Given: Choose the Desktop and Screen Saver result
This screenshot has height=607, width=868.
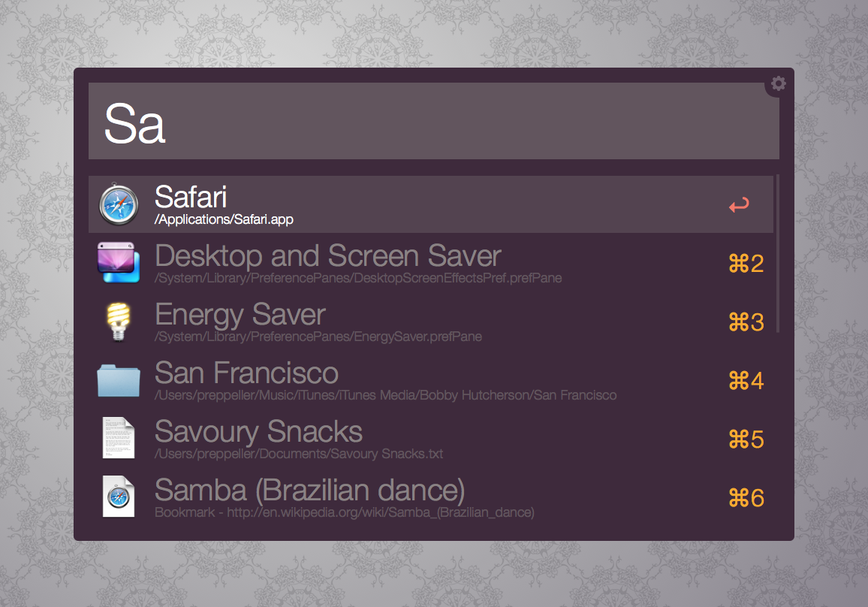Looking at the screenshot, I should [327, 256].
